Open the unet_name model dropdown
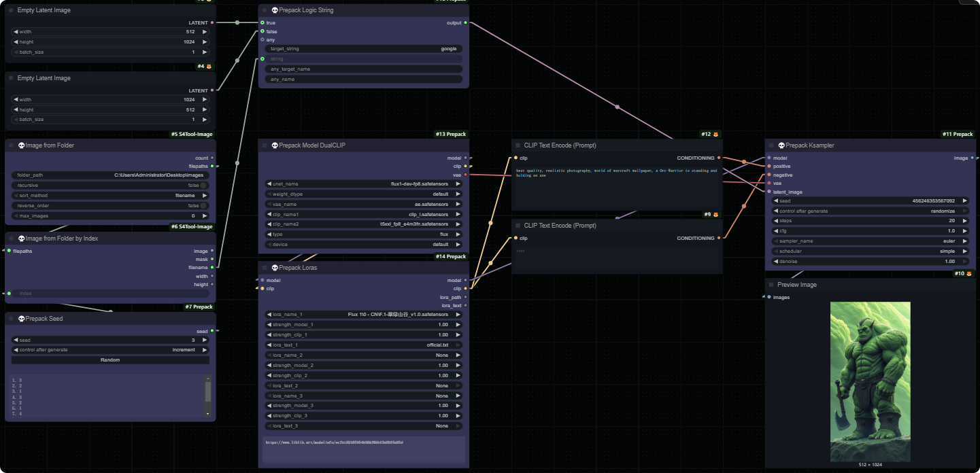980x473 pixels. click(x=364, y=184)
